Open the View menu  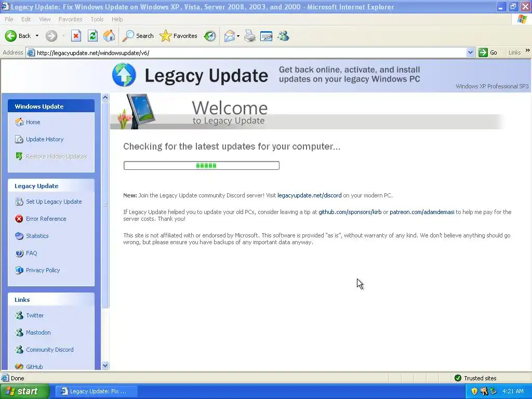(45, 19)
